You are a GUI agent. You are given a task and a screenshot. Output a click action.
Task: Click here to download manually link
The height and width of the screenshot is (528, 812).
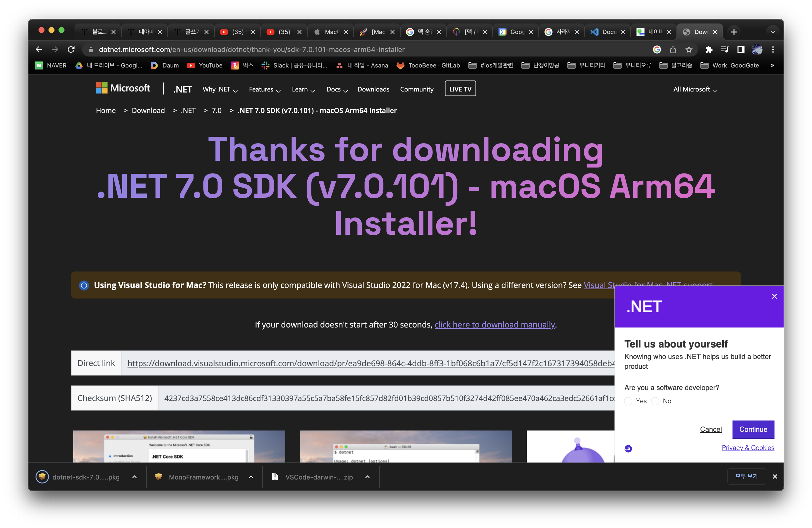[x=494, y=324]
